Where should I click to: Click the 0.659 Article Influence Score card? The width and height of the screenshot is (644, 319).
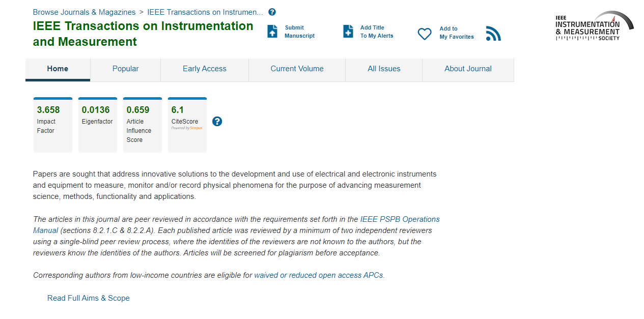(143, 125)
